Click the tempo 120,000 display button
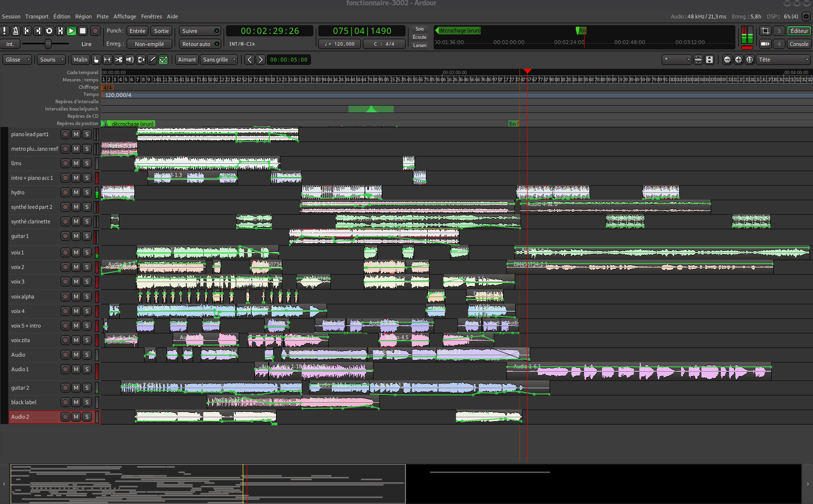Image resolution: width=813 pixels, height=504 pixels. coord(340,44)
